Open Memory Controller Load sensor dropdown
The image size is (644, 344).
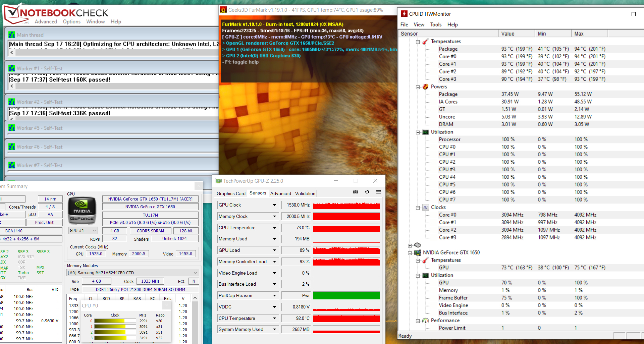[274, 262]
